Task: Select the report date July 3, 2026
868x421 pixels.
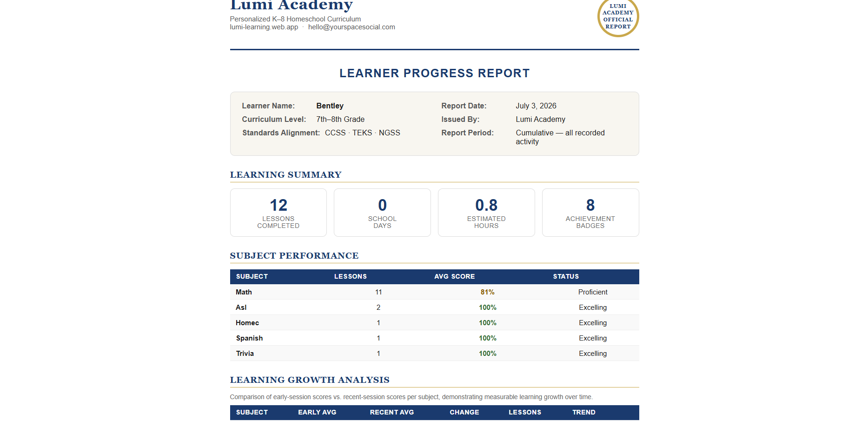Action: (536, 106)
